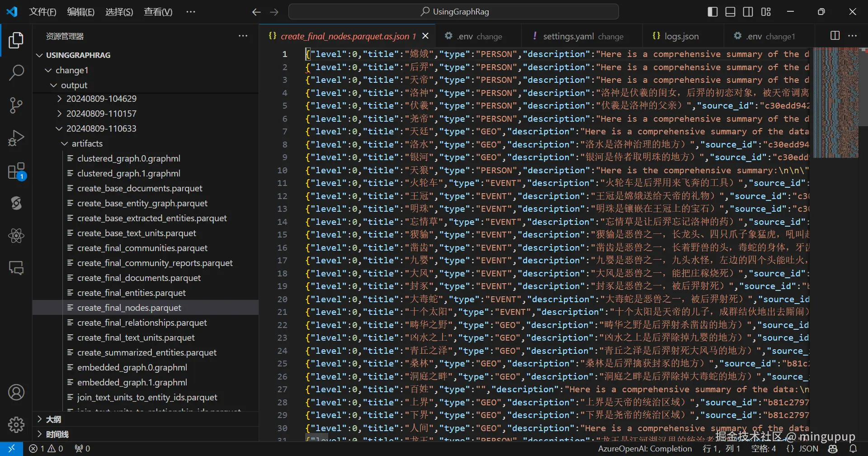Open the Source Control view
Viewport: 868px width, 456px height.
tap(16, 105)
